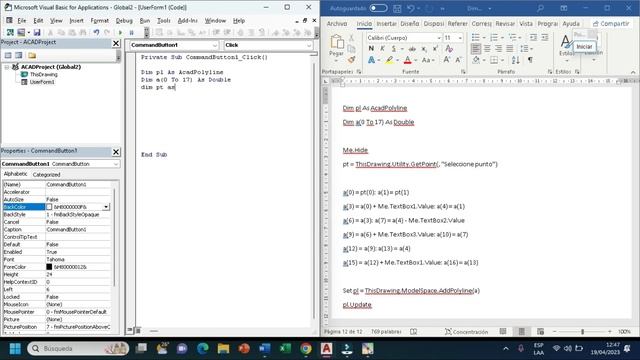Open the CommandButton1 object dropdown in code window

215,45
